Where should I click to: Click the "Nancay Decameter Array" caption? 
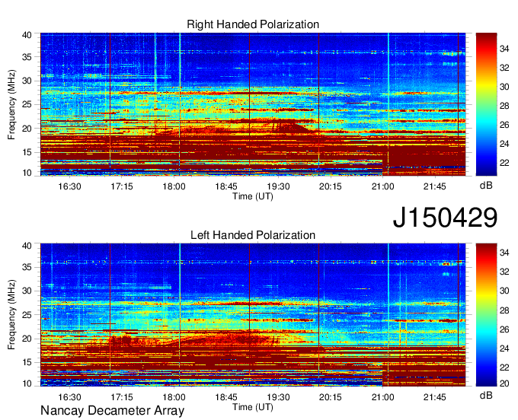coord(112,411)
